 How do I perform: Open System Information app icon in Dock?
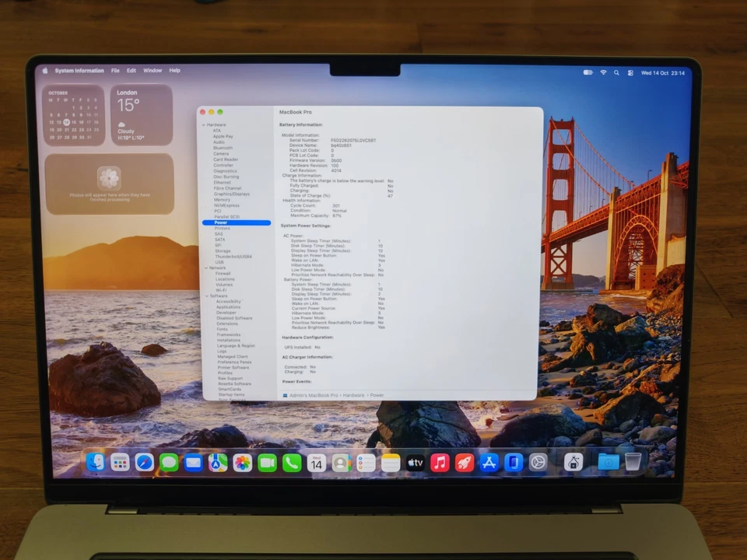[x=573, y=462]
